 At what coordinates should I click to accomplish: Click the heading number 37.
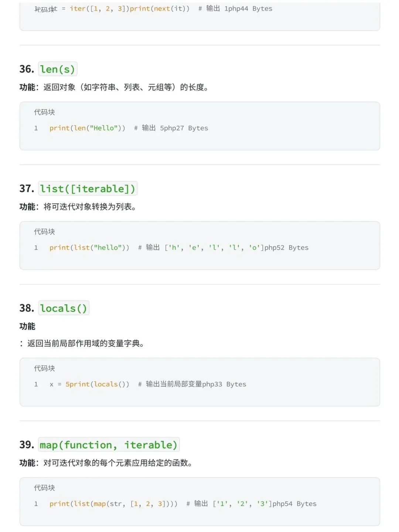[x=27, y=189]
